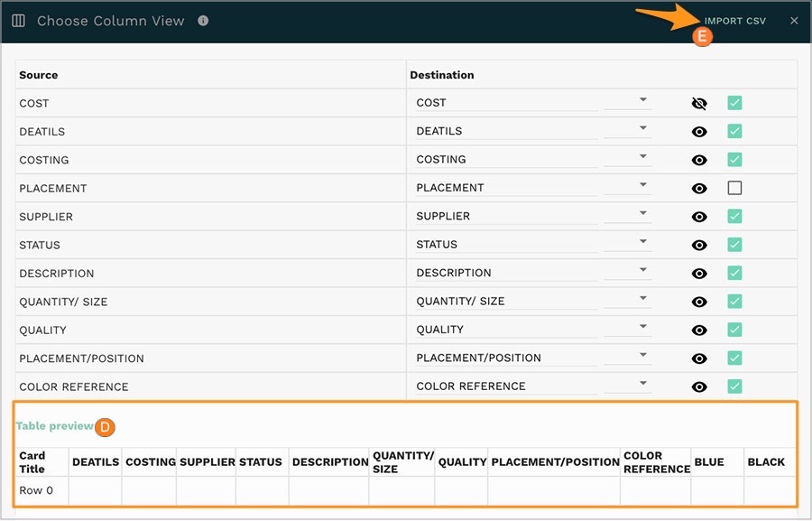This screenshot has height=521, width=812.
Task: Click the column view icon beside dialog title
Action: 18,20
